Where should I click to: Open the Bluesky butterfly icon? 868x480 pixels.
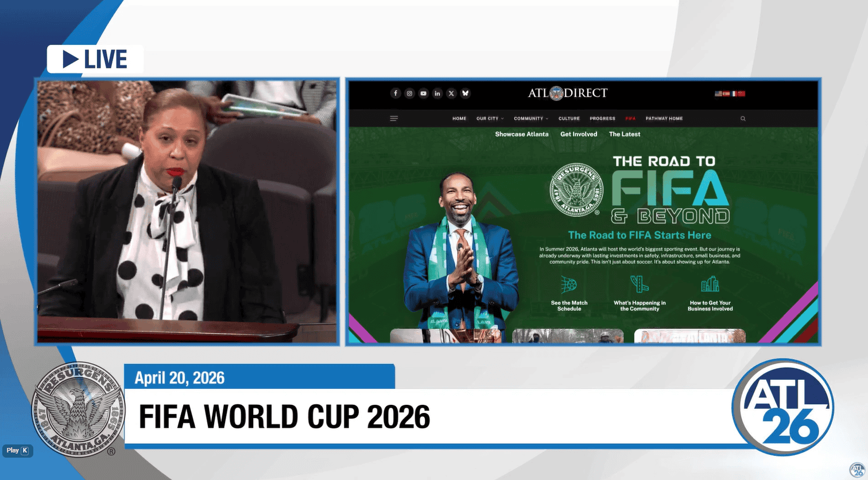click(x=466, y=93)
